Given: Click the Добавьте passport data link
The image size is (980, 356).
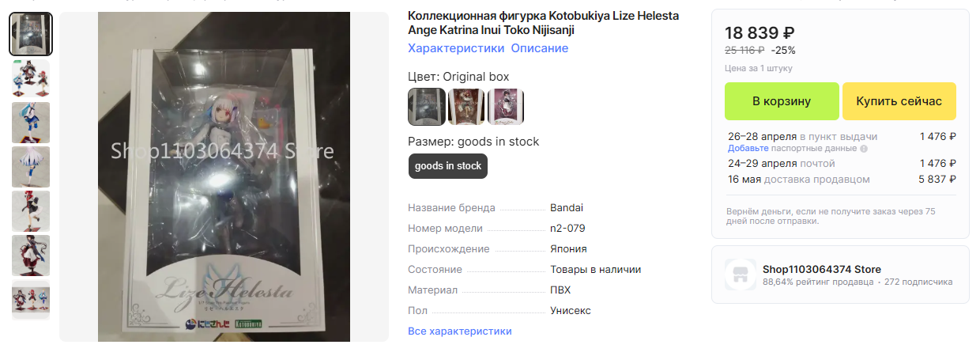Looking at the screenshot, I should click(x=748, y=148).
